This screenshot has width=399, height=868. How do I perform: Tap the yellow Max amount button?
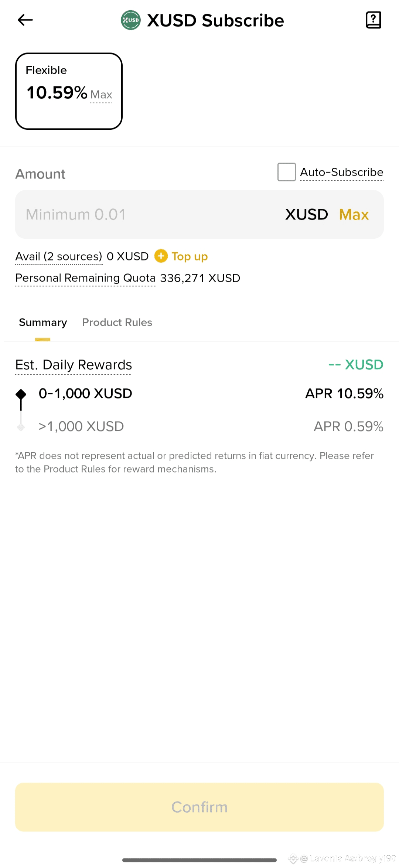354,215
